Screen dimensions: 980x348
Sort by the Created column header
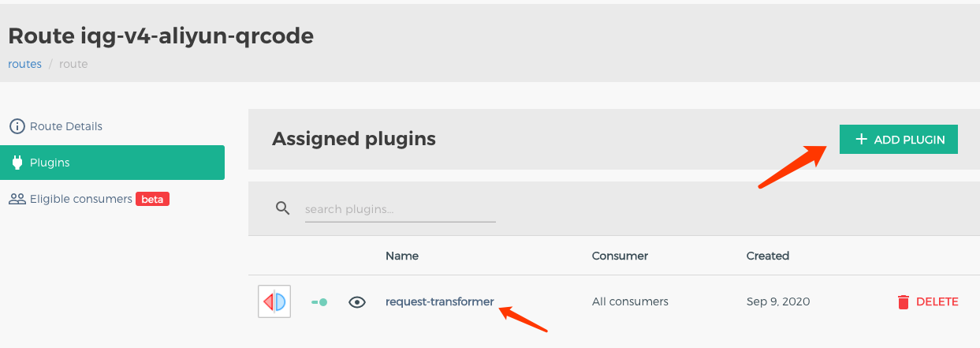pos(768,256)
